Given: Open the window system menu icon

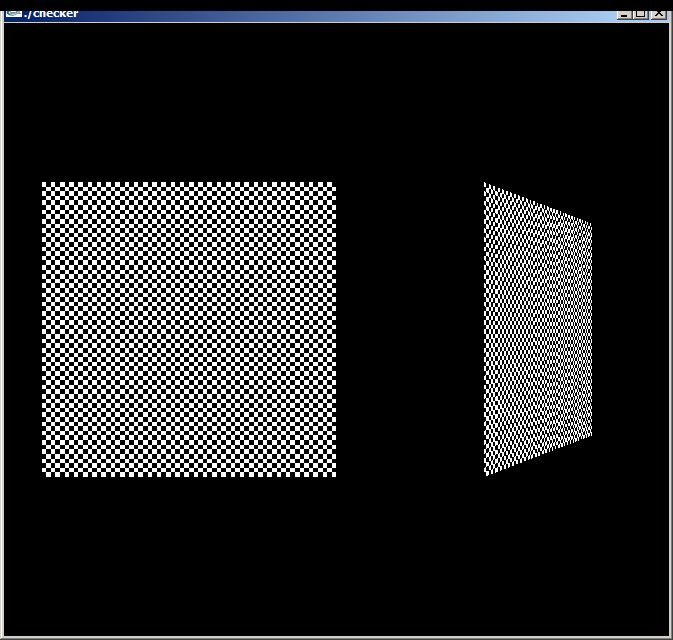Looking at the screenshot, I should pos(14,14).
